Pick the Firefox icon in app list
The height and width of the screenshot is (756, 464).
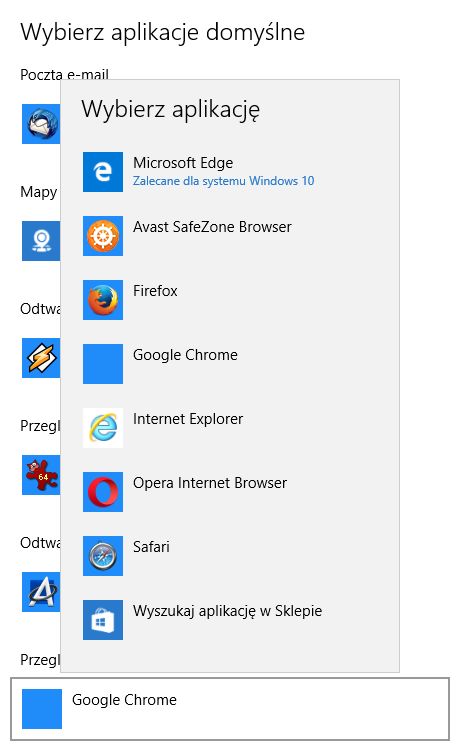pyautogui.click(x=103, y=300)
